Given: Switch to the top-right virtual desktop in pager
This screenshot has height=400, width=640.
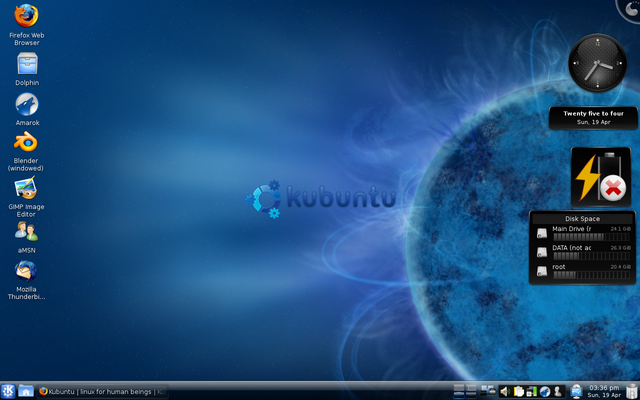Looking at the screenshot, I should click(x=471, y=387).
